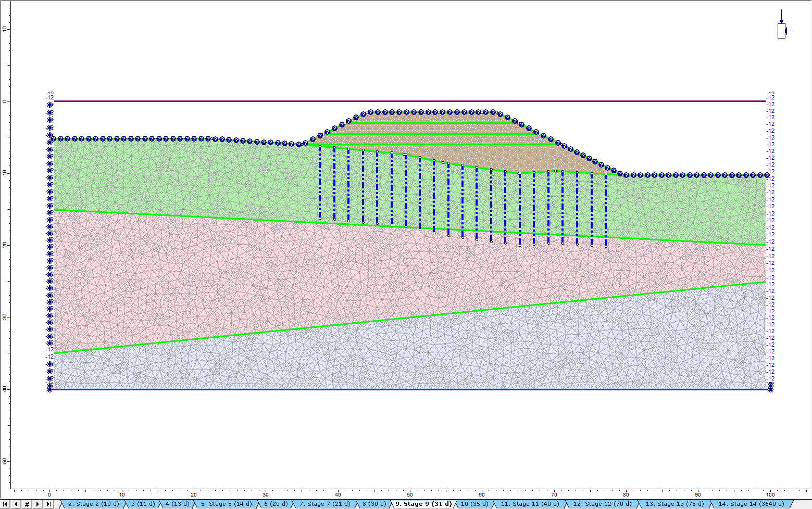Jump to the first stage tab arrow
Image resolution: width=812 pixels, height=509 pixels.
5,504
